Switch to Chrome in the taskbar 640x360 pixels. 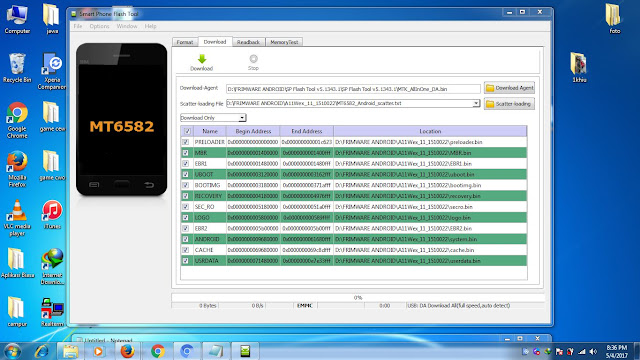coord(158,351)
